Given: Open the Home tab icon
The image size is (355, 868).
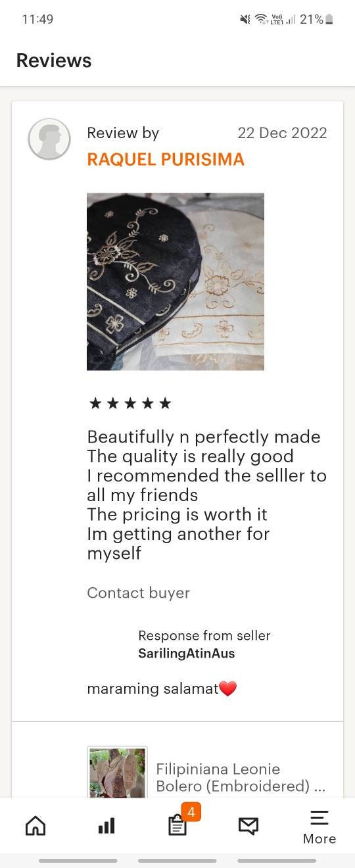Looking at the screenshot, I should coord(35,825).
